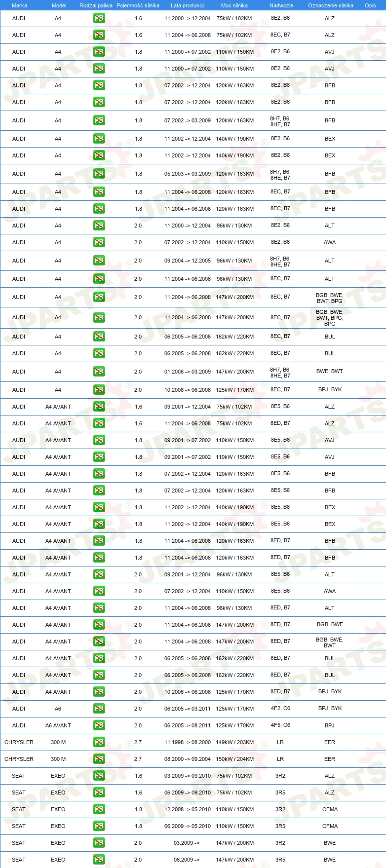
Task: Click the Moc silnika column header
Action: click(x=234, y=5)
